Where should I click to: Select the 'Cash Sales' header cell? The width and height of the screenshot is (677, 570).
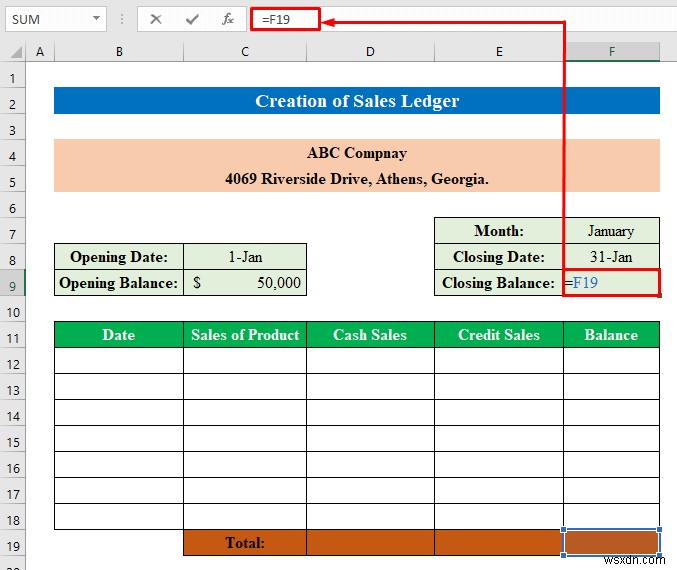(370, 335)
